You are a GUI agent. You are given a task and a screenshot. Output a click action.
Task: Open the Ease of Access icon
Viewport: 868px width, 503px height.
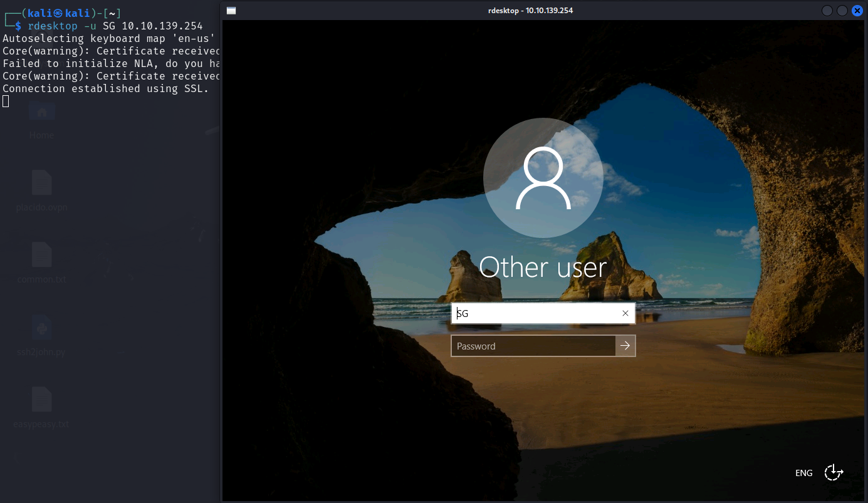click(x=834, y=472)
